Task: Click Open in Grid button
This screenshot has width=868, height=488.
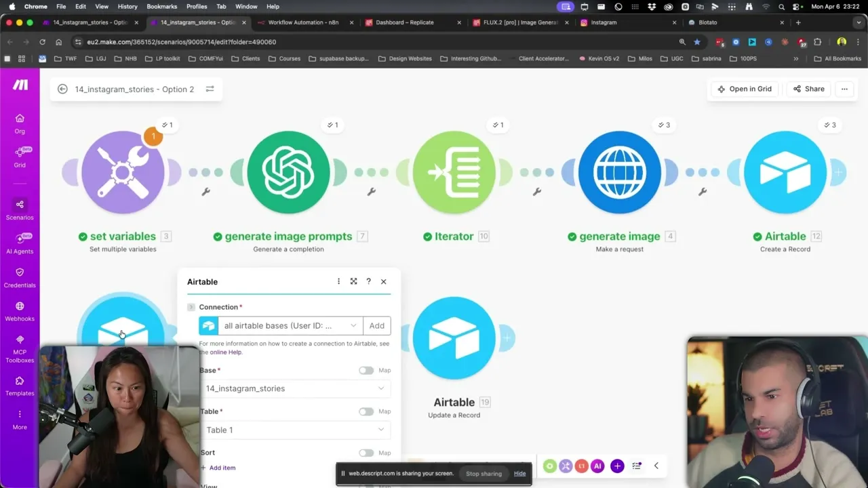Action: [744, 89]
